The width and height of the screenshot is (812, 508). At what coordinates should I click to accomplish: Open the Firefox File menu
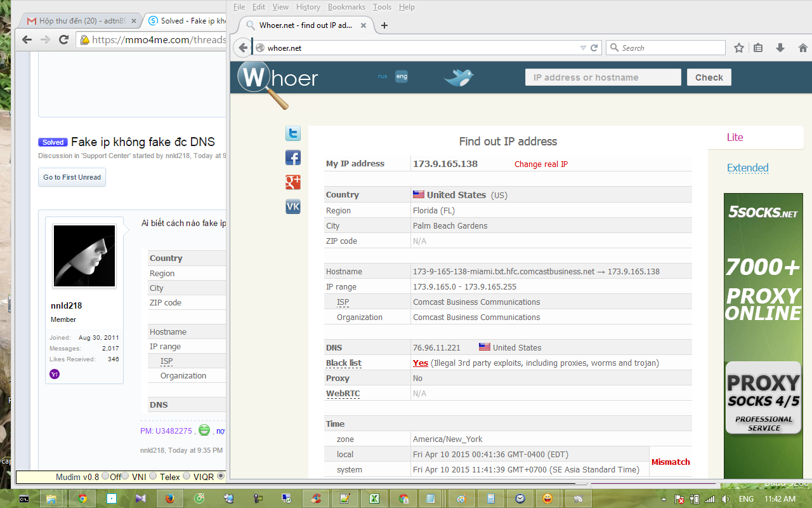click(239, 7)
